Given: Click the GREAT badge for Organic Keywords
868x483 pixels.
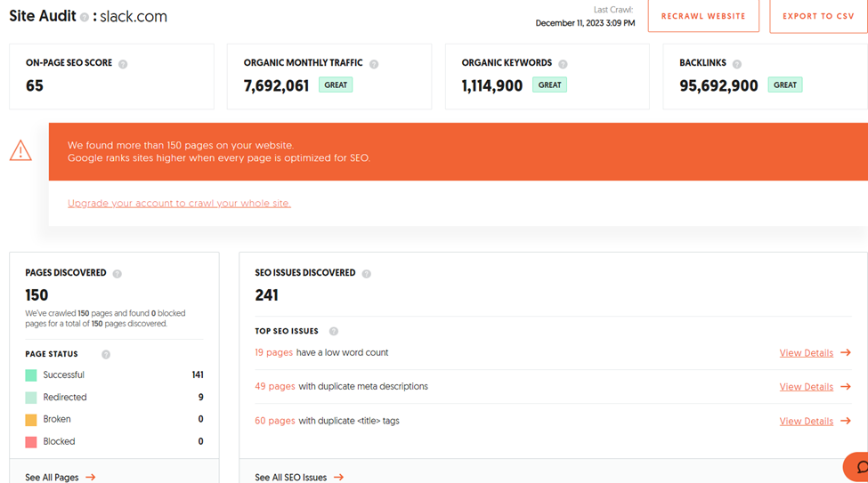Looking at the screenshot, I should point(549,85).
